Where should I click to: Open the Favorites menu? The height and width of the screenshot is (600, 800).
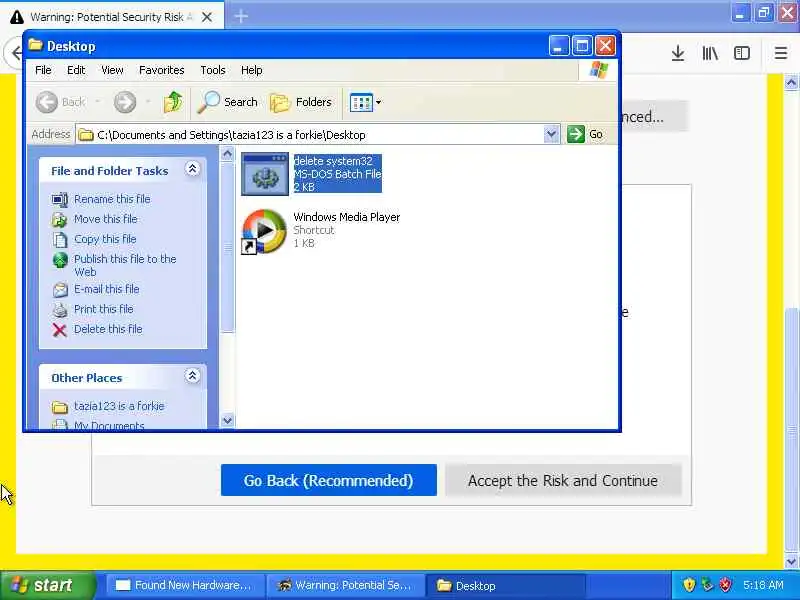coord(162,70)
